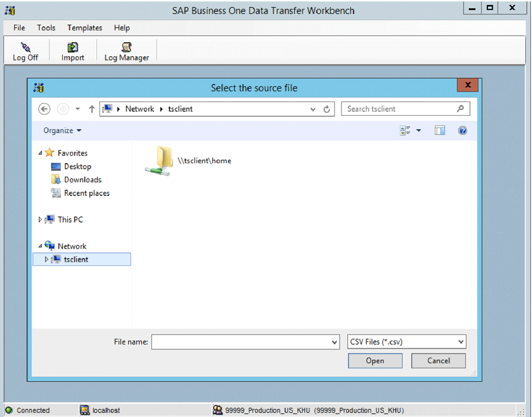This screenshot has width=532, height=417.
Task: Click the computer icon in address bar
Action: [107, 108]
